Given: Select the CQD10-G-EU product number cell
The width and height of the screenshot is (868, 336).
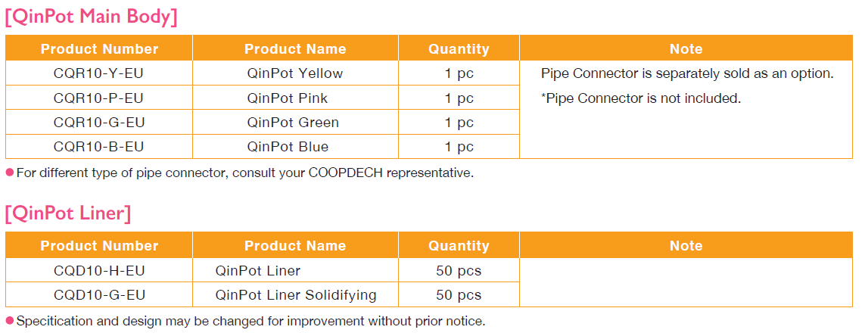Looking at the screenshot, I should tap(99, 295).
